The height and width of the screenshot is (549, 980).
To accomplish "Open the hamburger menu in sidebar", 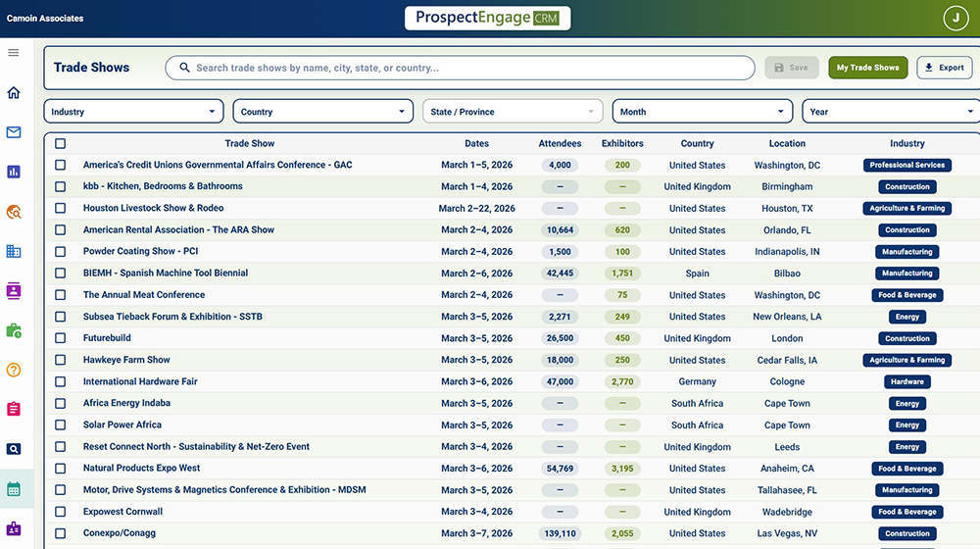I will 14,53.
